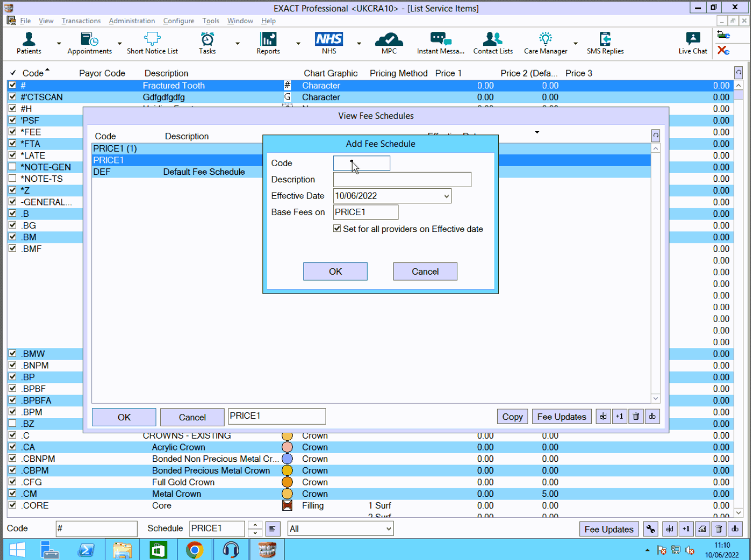Open the Reports module
Screen dimensions: 751x560
[x=268, y=43]
